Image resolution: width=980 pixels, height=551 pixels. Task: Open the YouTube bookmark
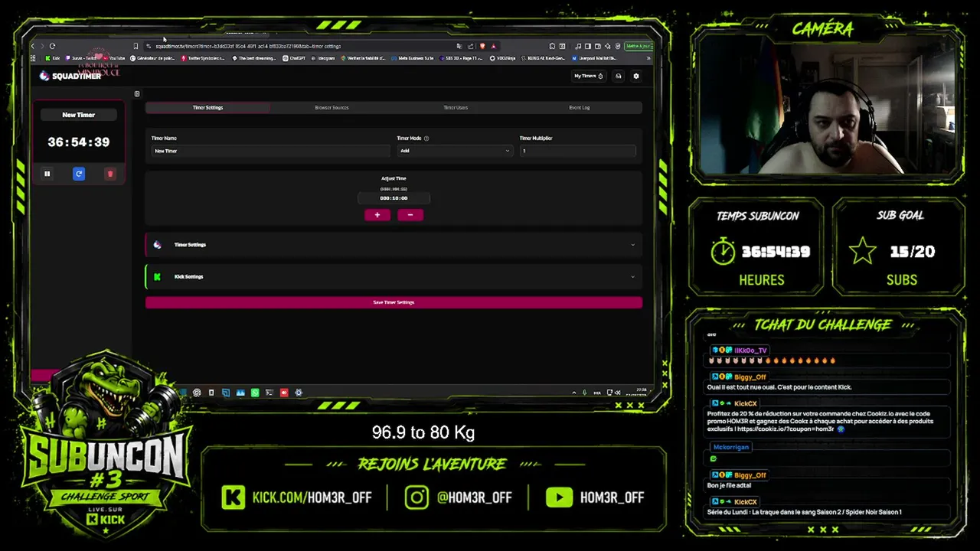point(113,58)
